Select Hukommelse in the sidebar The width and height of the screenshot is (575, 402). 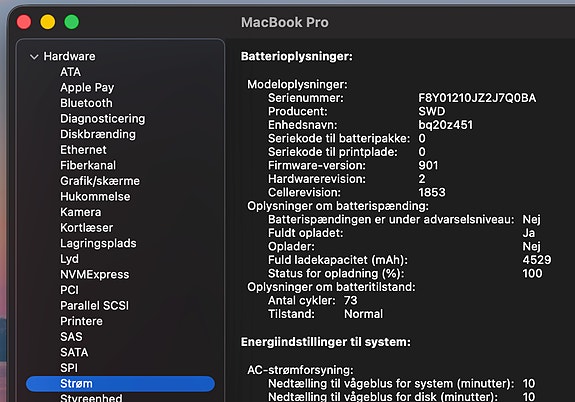point(95,197)
